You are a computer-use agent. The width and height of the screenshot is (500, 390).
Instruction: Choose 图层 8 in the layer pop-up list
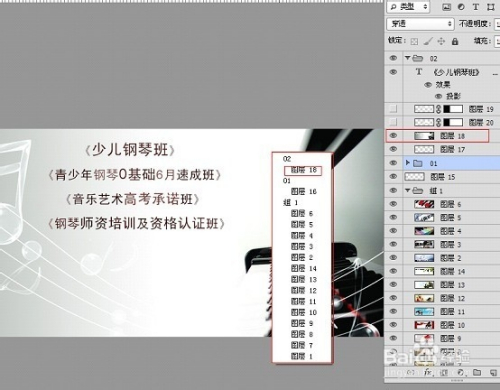click(x=302, y=334)
